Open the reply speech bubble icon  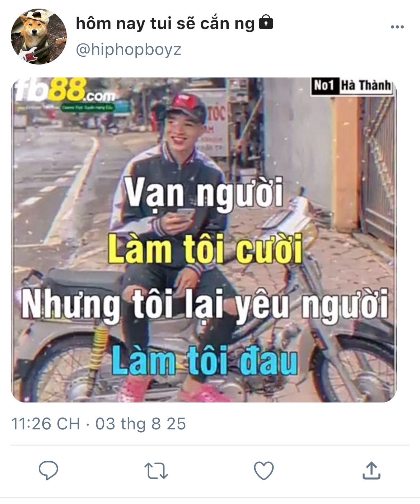point(48,470)
